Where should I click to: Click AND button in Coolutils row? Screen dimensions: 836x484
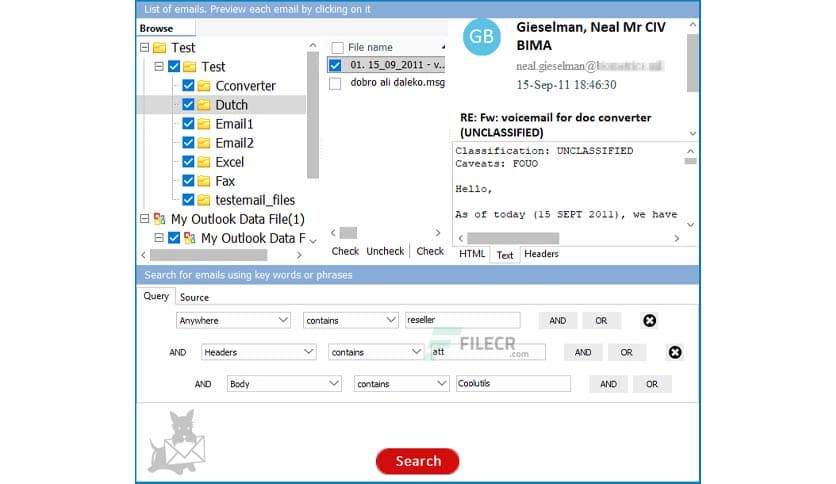click(x=608, y=384)
